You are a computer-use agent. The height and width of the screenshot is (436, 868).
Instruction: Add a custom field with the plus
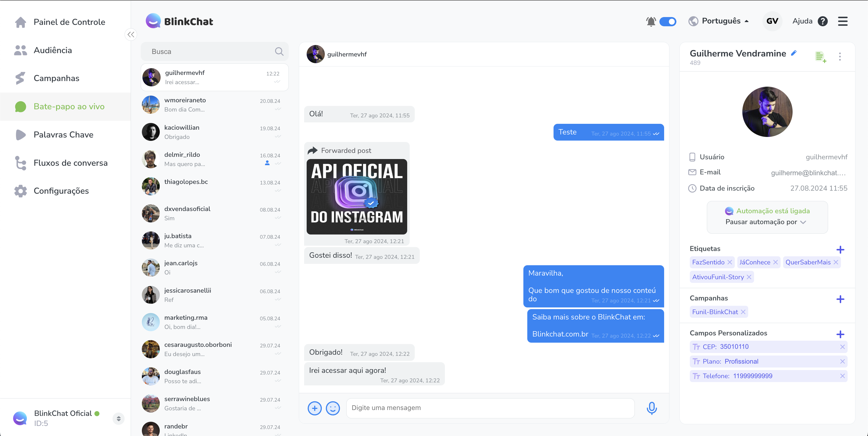click(x=840, y=334)
